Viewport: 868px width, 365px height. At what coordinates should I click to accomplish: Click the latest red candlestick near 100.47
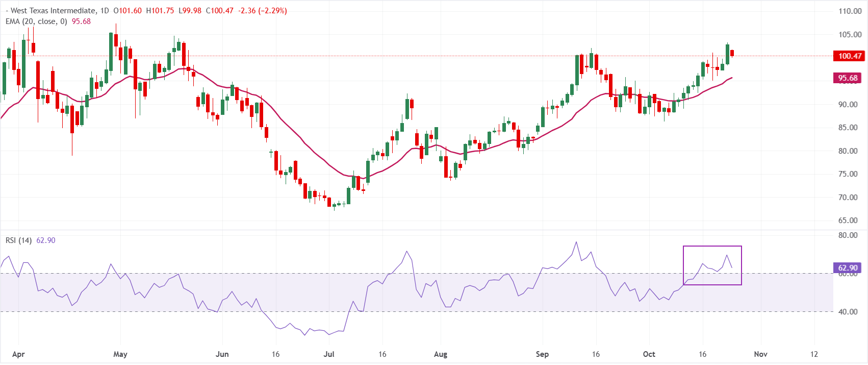[x=732, y=53]
